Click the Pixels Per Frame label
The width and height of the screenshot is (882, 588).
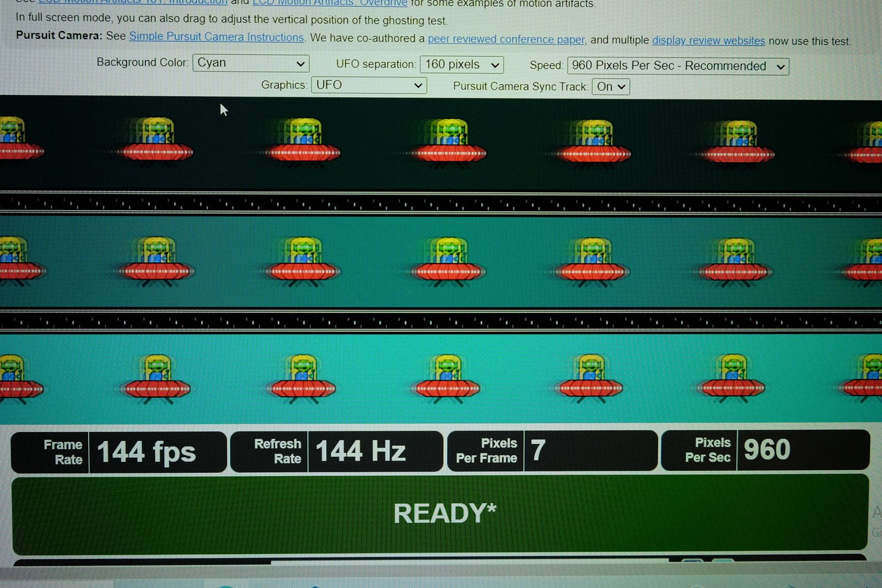tap(486, 451)
